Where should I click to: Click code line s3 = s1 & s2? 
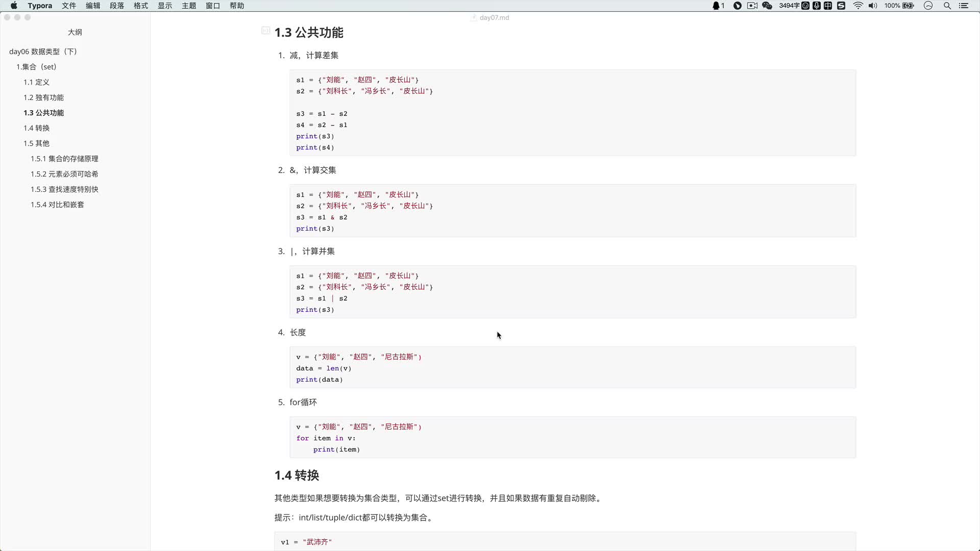(322, 217)
